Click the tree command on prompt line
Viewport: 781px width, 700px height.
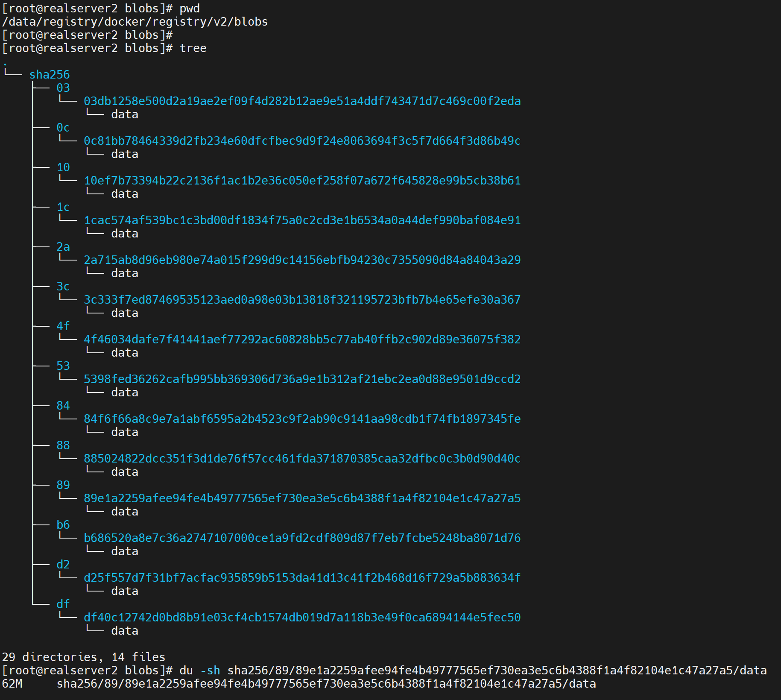(193, 48)
